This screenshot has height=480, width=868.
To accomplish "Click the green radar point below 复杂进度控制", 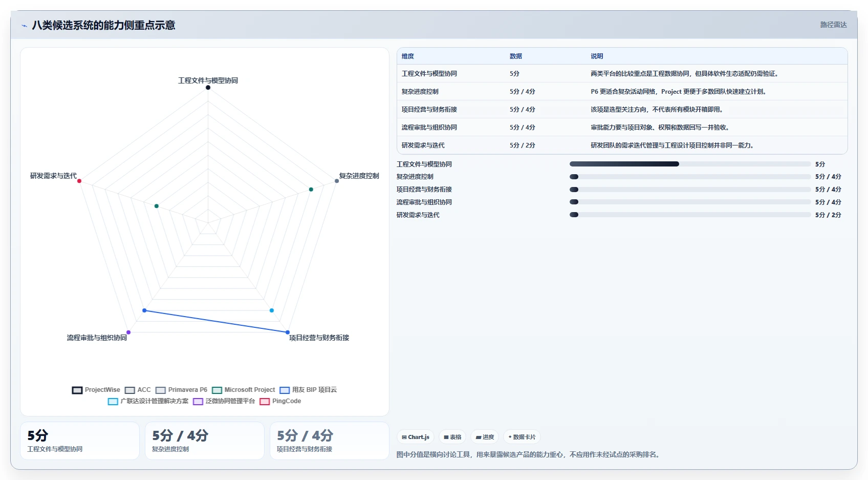I will click(x=311, y=190).
